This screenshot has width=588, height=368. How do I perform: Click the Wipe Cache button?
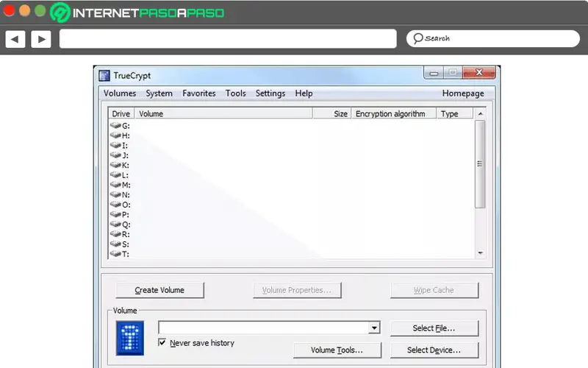pos(434,290)
